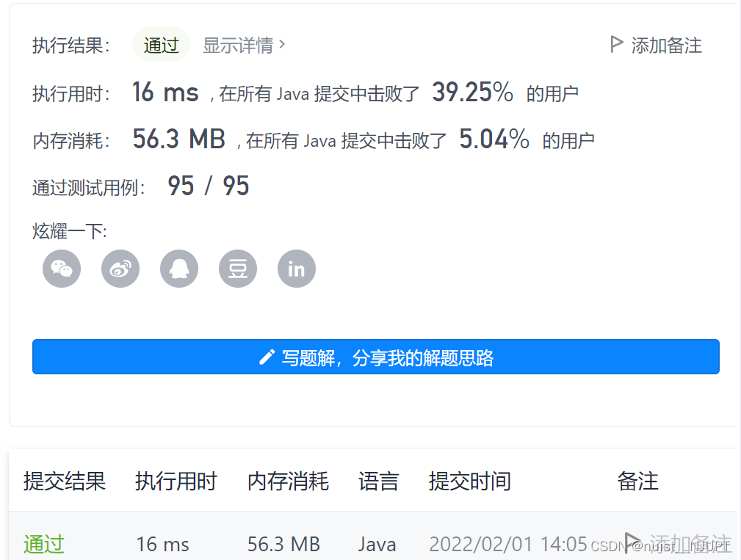
Task: Expand 显示详情 to show details
Action: (x=244, y=46)
